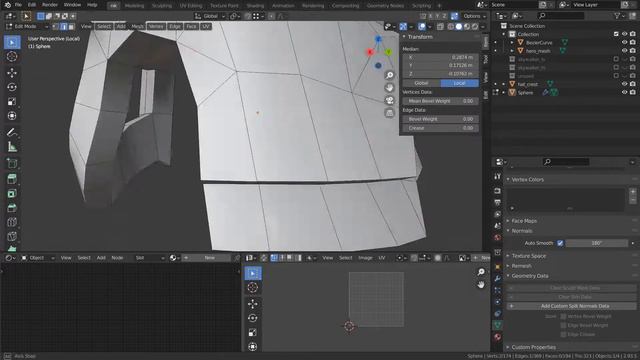Open the Window menu
The image size is (640, 360).
click(72, 5)
